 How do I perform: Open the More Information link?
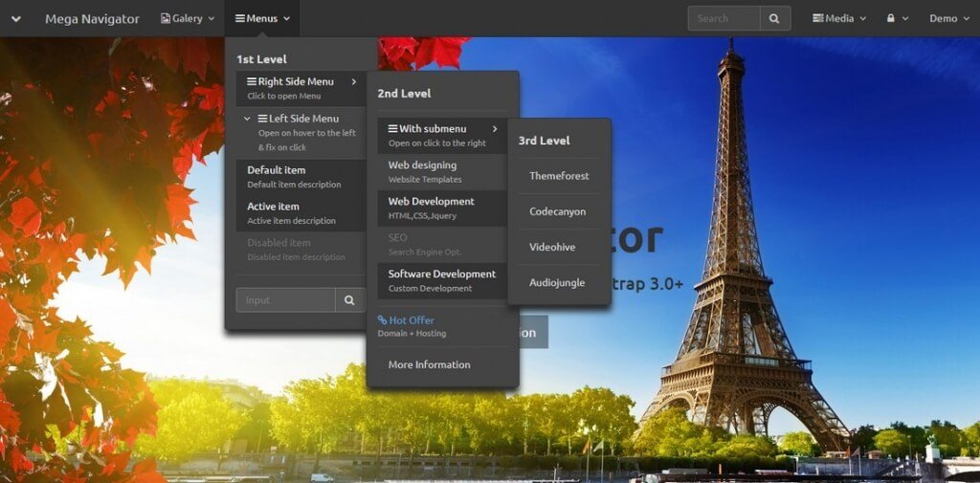pyautogui.click(x=429, y=364)
